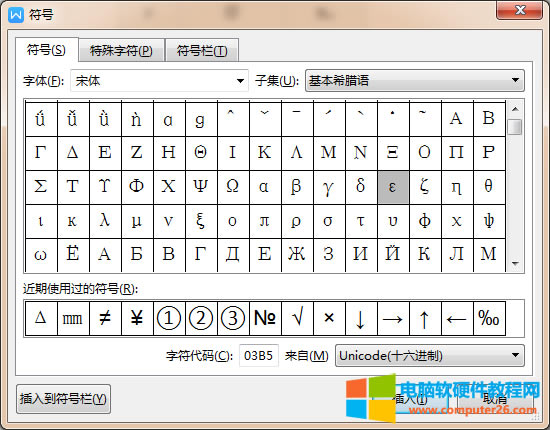Open the 来自 Unicode(十六进制) dropdown

[430, 356]
